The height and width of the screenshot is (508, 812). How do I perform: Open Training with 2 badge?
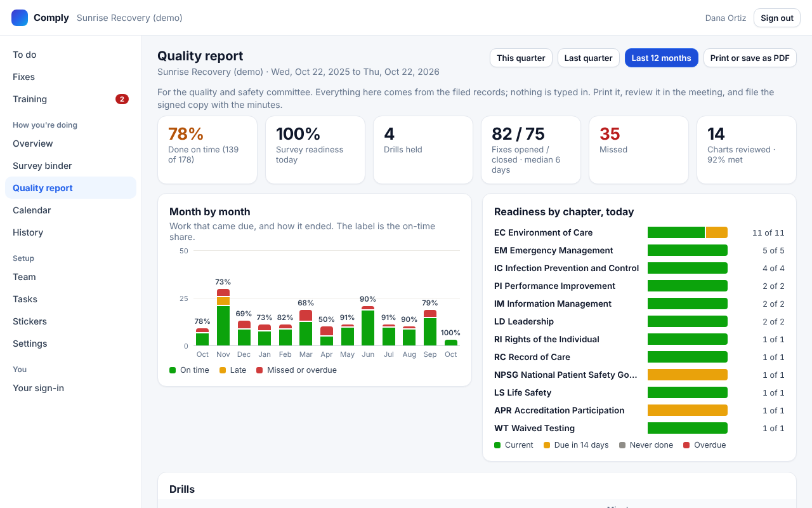[x=70, y=99]
